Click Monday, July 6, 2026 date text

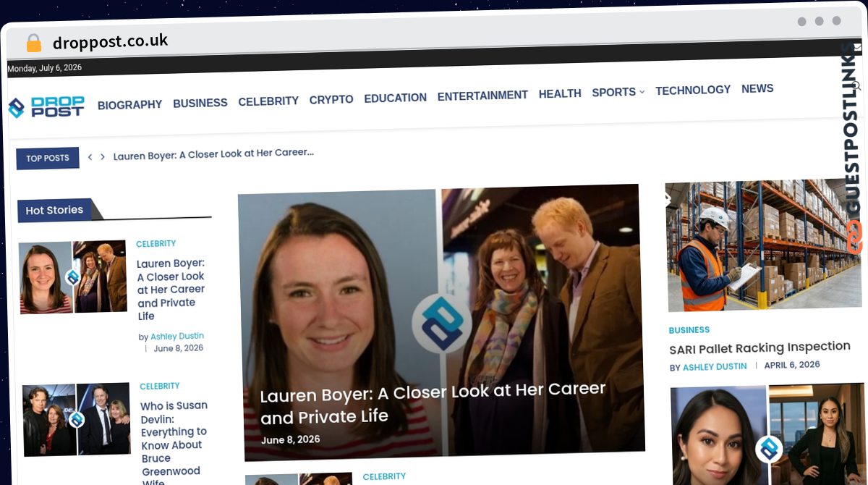tap(44, 68)
